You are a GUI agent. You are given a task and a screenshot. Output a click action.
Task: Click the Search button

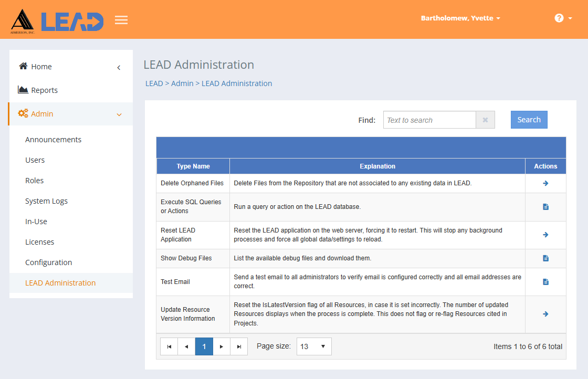pos(529,120)
